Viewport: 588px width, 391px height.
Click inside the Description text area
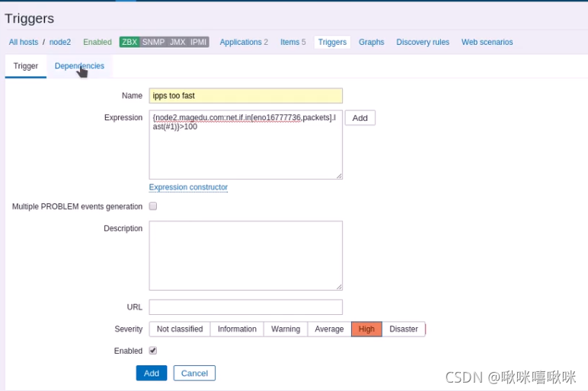tap(245, 256)
